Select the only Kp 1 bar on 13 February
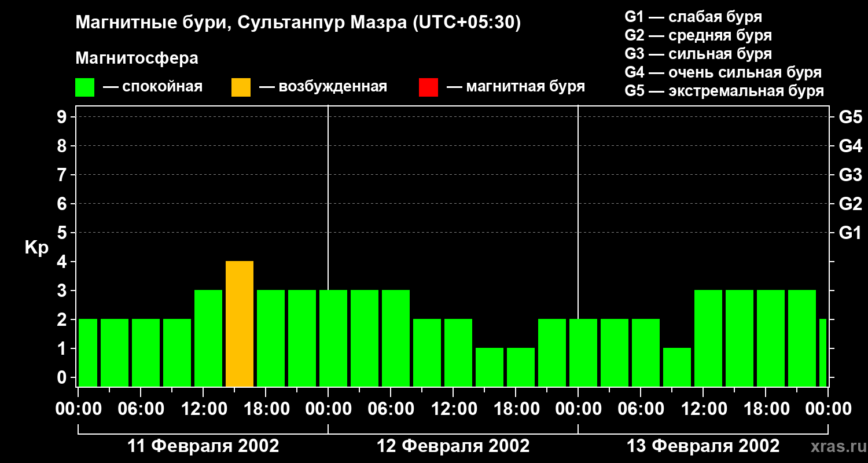 pyautogui.click(x=677, y=368)
